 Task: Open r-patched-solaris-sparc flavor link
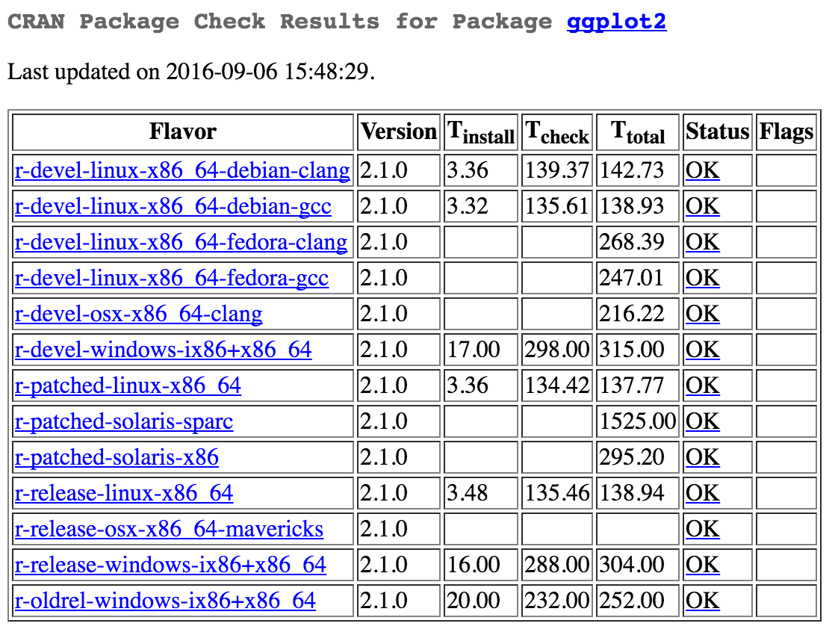click(x=124, y=421)
